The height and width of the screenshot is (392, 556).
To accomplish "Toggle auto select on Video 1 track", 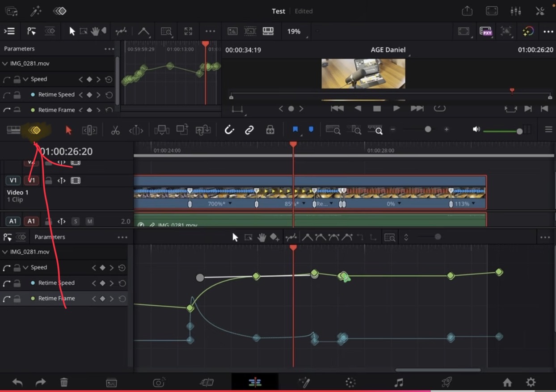I will (62, 181).
